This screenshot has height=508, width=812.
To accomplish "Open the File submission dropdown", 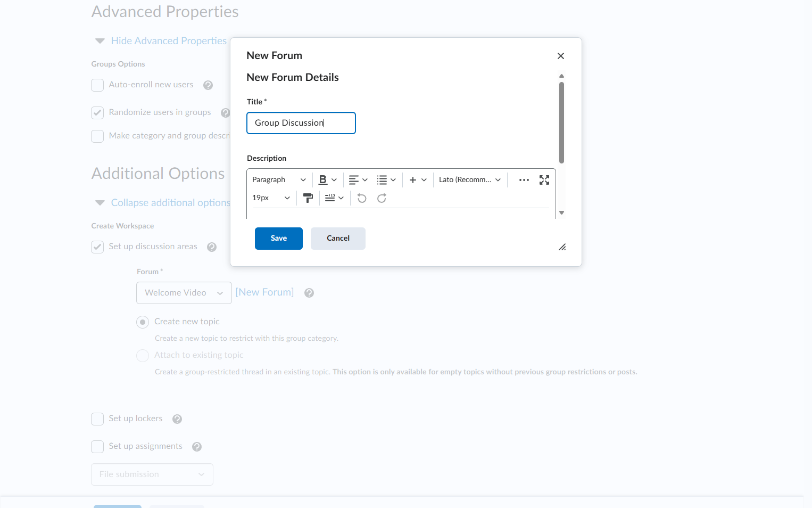I will click(x=152, y=474).
